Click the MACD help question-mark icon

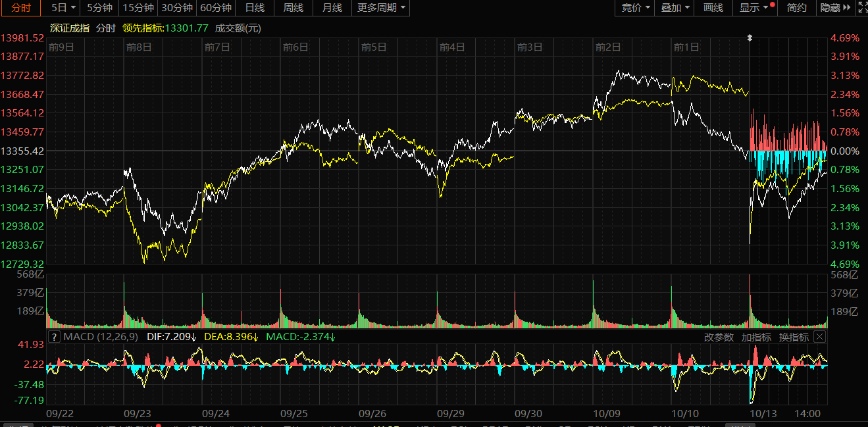pyautogui.click(x=54, y=337)
